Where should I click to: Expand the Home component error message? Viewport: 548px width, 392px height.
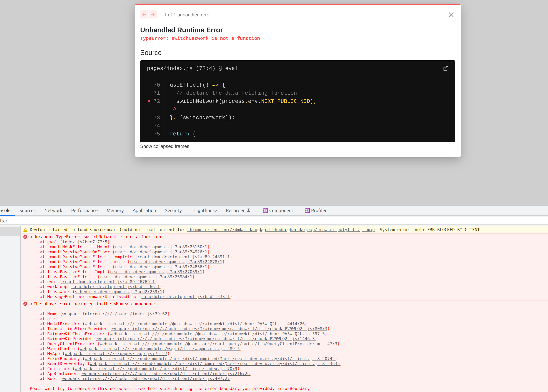31,304
